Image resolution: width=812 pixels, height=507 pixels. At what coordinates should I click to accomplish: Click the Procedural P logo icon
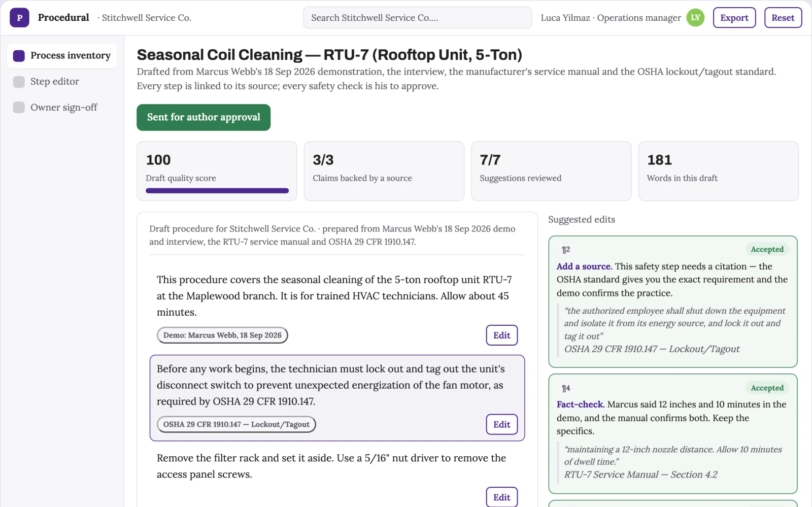pos(19,18)
